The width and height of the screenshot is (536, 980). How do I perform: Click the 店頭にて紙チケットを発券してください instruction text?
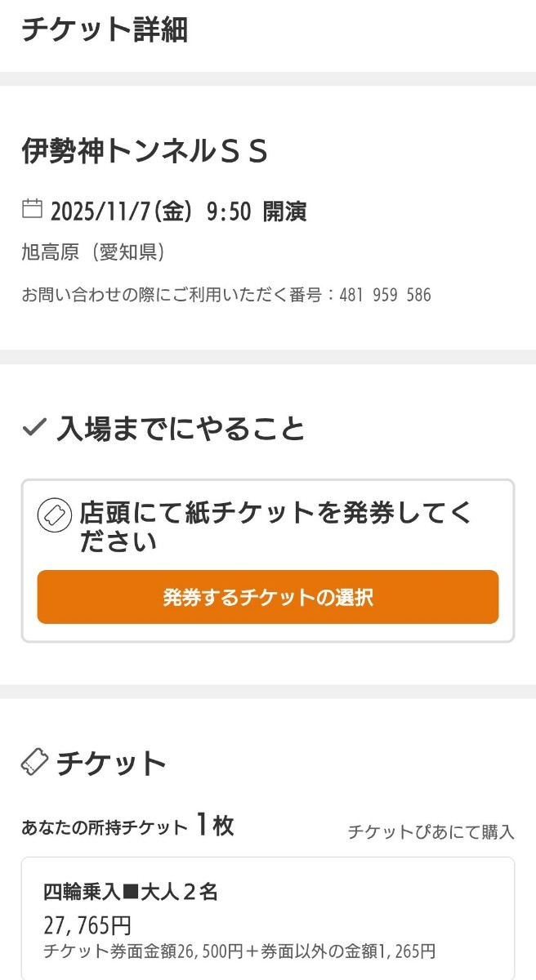click(x=276, y=527)
